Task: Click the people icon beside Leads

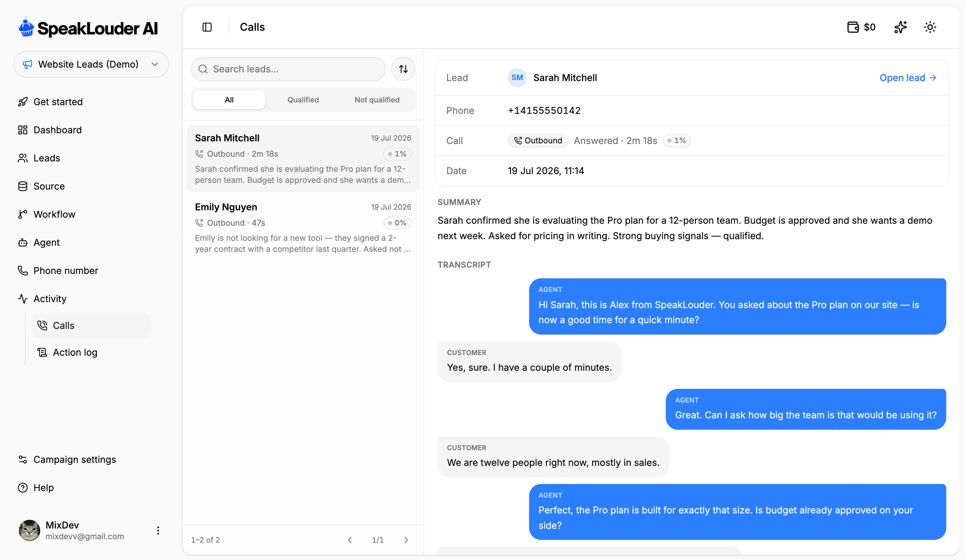Action: coord(22,158)
